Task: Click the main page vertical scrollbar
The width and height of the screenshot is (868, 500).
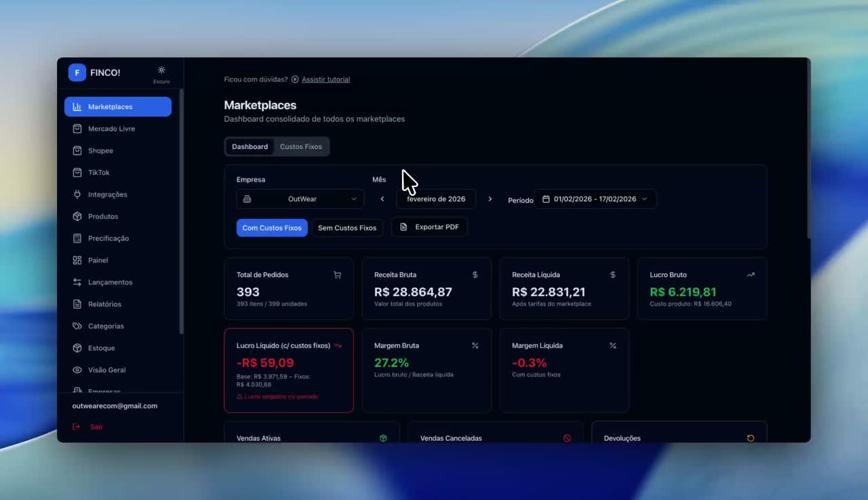Action: pyautogui.click(x=808, y=149)
